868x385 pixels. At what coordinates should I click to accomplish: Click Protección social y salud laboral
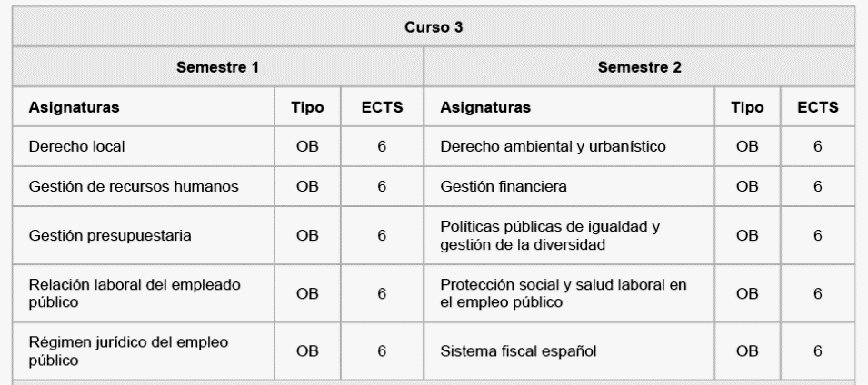click(563, 293)
